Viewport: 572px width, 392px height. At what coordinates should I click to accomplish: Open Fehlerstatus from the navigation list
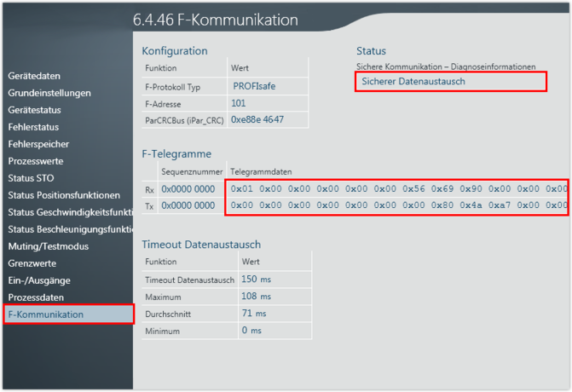(x=33, y=127)
